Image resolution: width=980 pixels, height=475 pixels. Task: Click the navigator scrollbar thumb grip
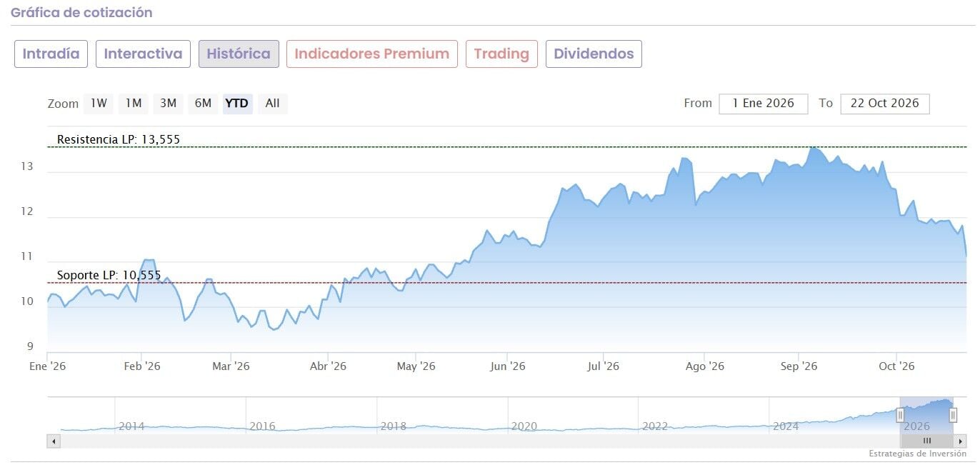pos(927,441)
